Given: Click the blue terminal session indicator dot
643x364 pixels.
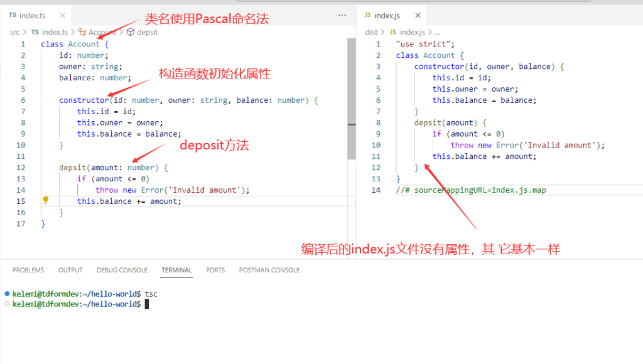Looking at the screenshot, I should point(6,293).
